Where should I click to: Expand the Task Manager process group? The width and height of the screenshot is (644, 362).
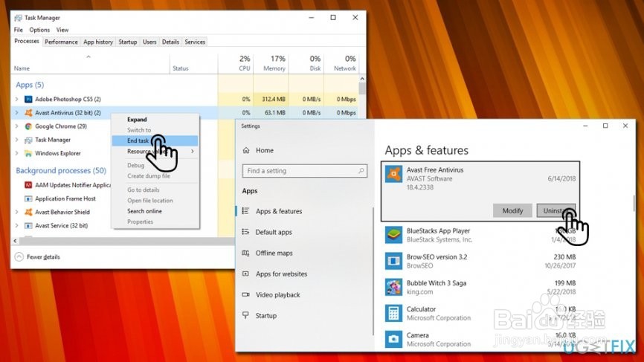(x=17, y=140)
